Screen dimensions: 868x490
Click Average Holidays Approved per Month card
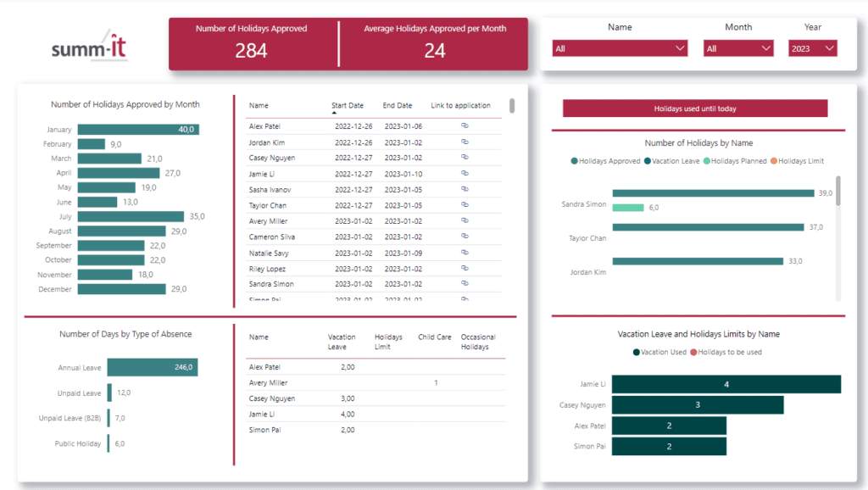[435, 43]
